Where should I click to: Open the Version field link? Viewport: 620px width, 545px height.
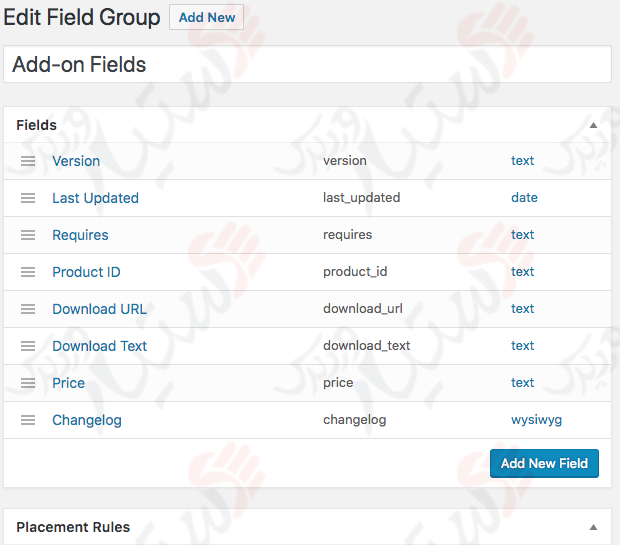click(76, 161)
